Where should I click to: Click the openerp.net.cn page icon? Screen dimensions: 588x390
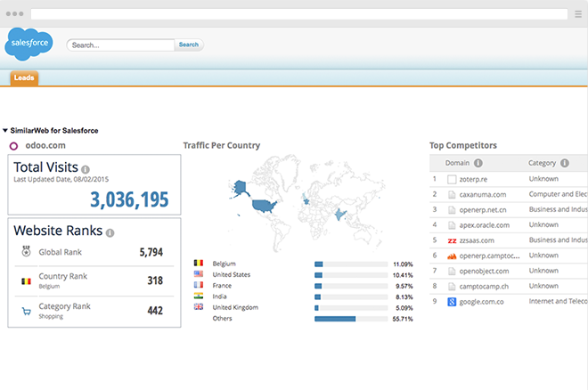click(452, 210)
